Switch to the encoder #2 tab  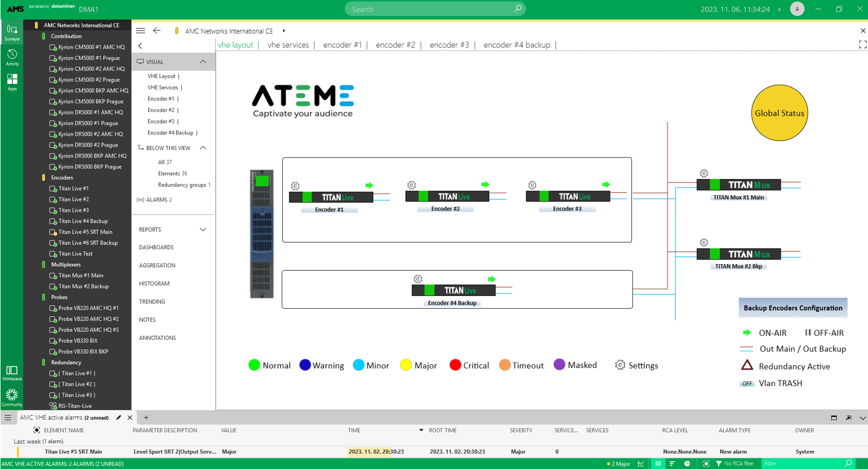[x=395, y=45]
